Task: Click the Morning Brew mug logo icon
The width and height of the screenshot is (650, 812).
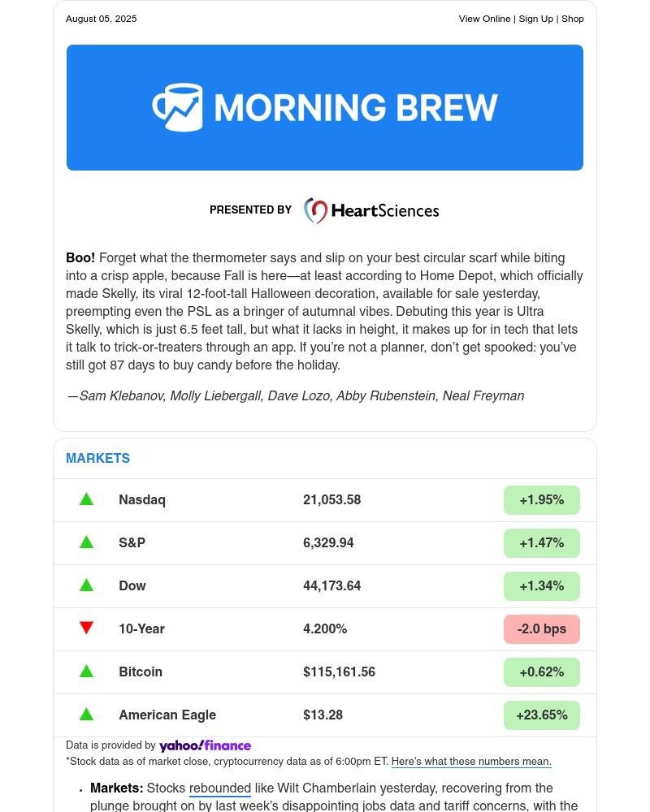Action: (177, 107)
